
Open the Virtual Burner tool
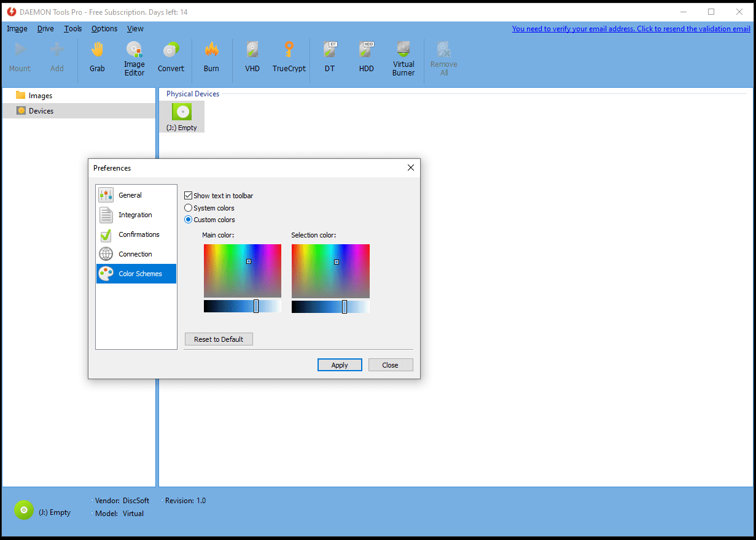coord(403,59)
